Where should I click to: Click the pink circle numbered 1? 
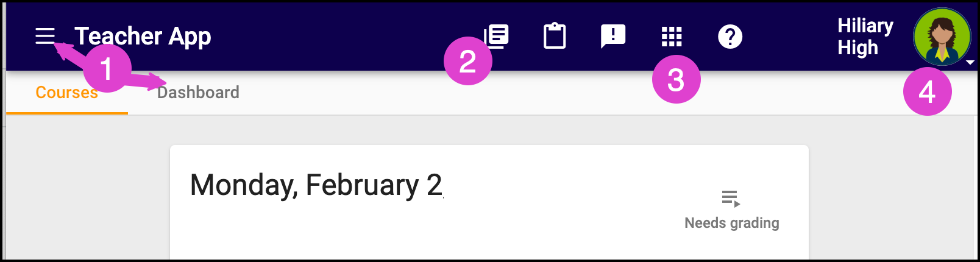click(107, 68)
